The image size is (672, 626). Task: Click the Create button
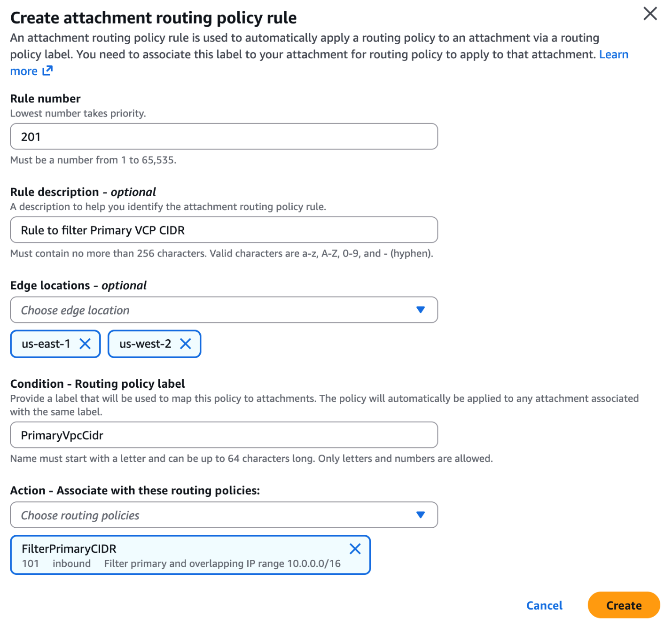(624, 605)
